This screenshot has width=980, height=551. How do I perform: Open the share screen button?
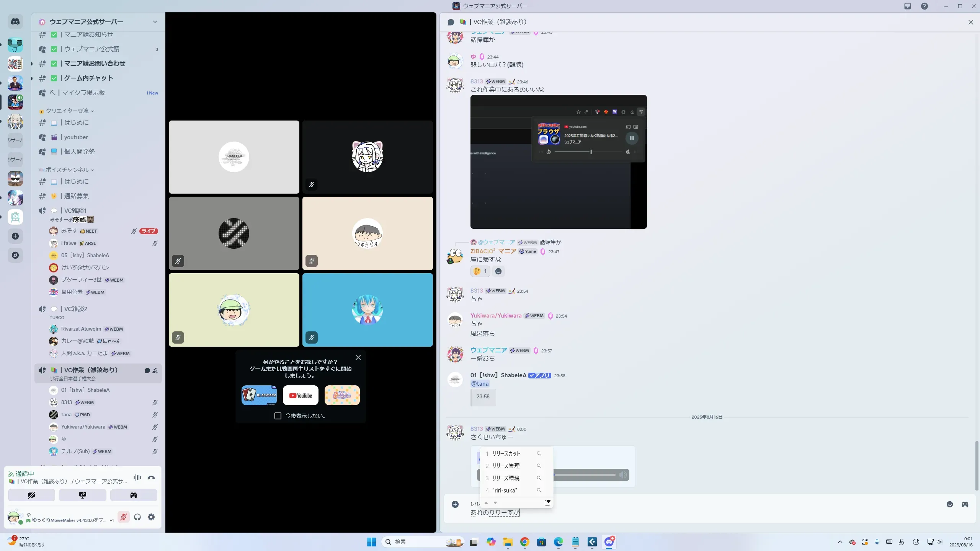tap(82, 495)
